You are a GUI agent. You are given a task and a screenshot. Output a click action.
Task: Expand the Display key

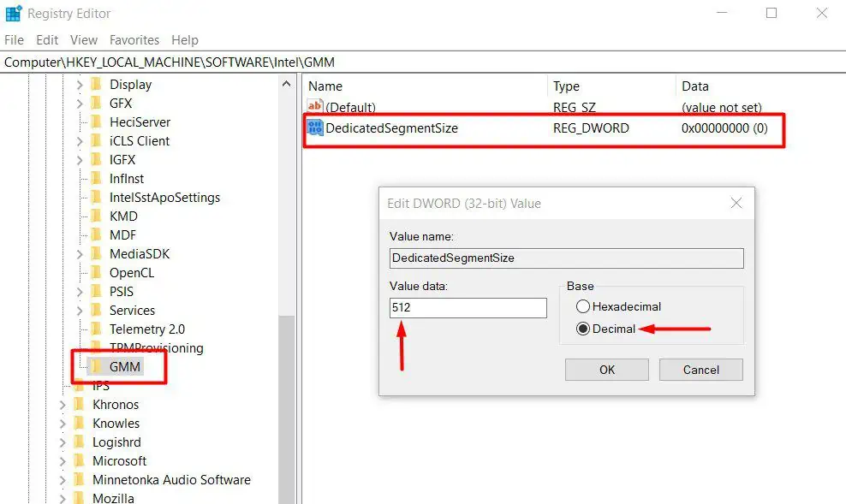(x=80, y=85)
